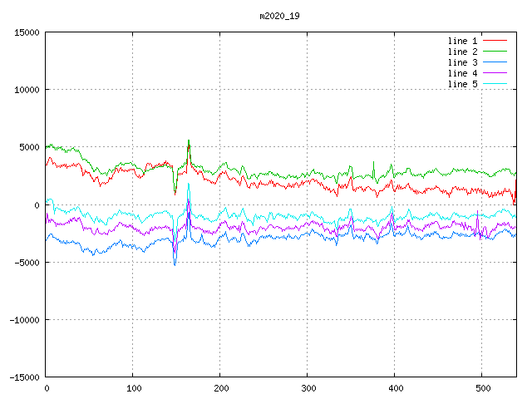Select the -5000 y-axis tick label
The width and height of the screenshot is (532, 399).
click(x=27, y=262)
